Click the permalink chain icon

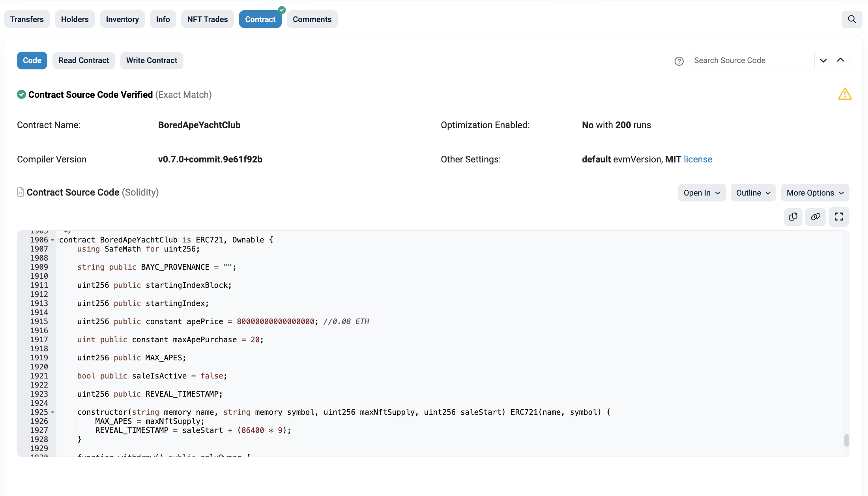[x=816, y=217]
